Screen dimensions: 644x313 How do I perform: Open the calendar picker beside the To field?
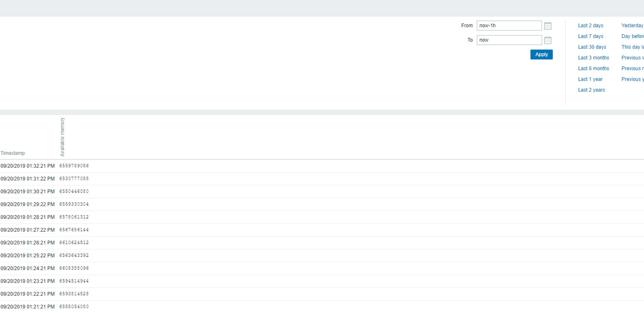(x=548, y=40)
